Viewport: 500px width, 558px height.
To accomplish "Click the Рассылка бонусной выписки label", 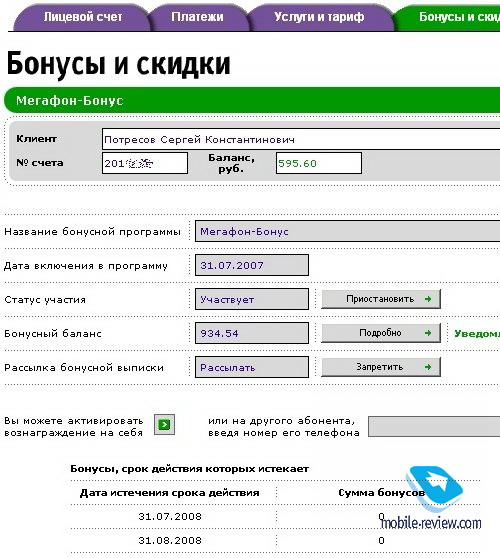I will click(84, 368).
